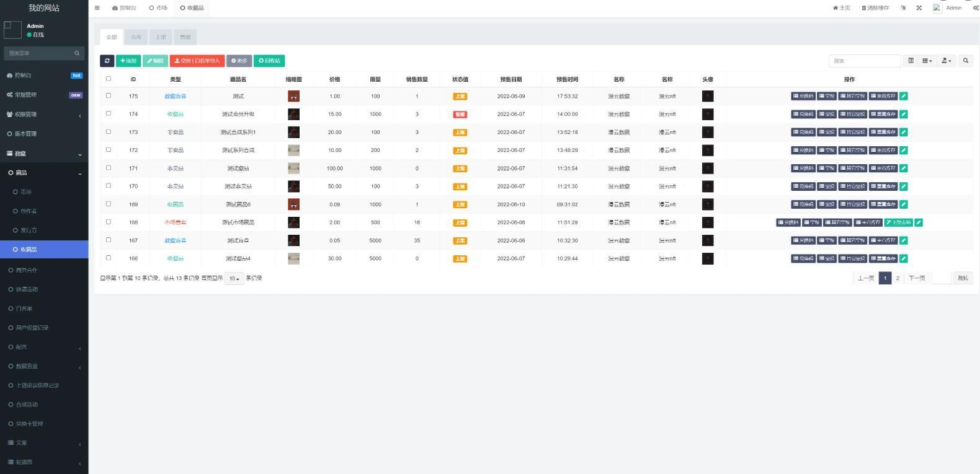Click green edit pencil for row 175
This screenshot has width=980, height=474.
coord(904,96)
